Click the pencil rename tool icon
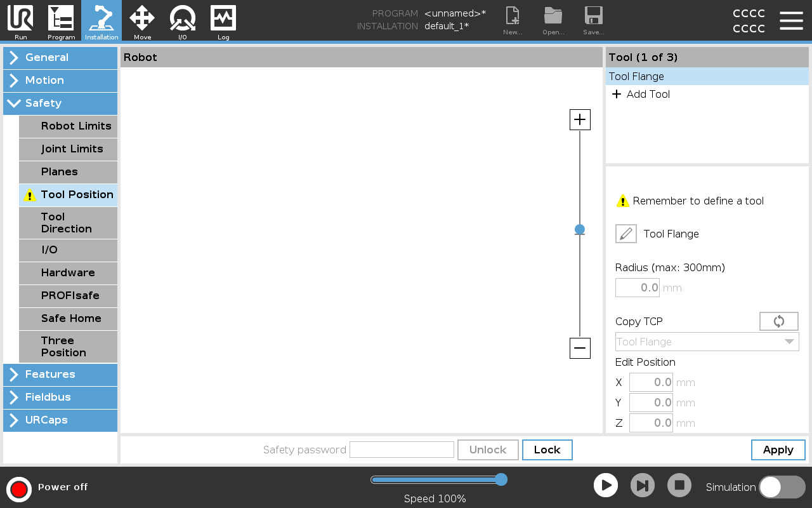The height and width of the screenshot is (508, 812). click(626, 234)
